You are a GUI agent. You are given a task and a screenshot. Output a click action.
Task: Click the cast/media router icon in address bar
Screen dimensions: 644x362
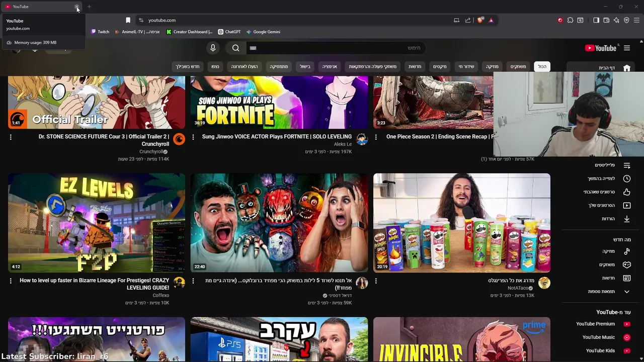click(456, 20)
